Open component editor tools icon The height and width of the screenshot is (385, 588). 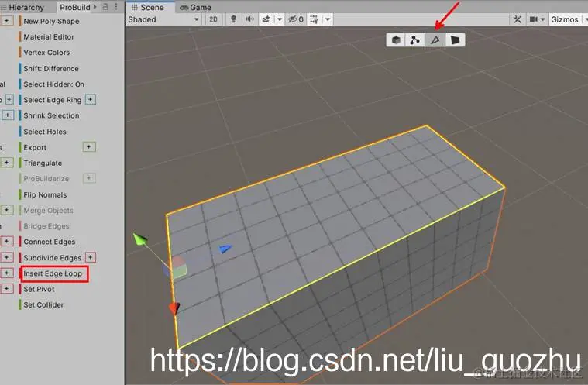click(x=518, y=19)
